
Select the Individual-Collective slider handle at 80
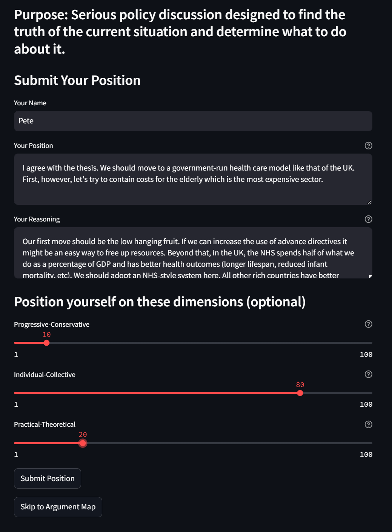pos(300,393)
